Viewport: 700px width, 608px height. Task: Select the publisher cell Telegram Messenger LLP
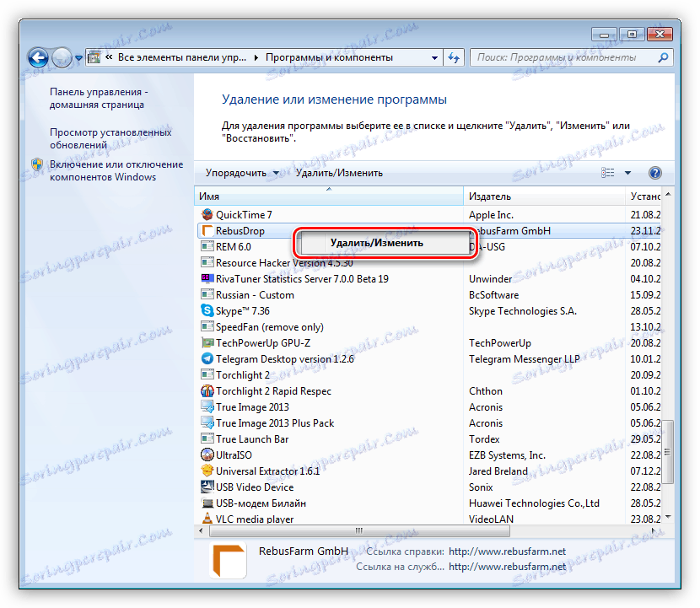524,359
